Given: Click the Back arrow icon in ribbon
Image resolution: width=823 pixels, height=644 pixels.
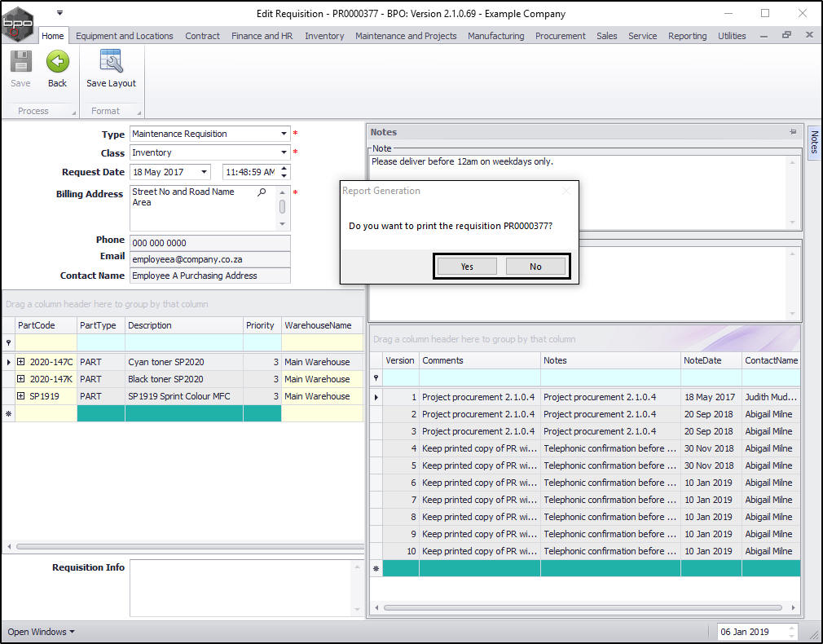Looking at the screenshot, I should 57,63.
